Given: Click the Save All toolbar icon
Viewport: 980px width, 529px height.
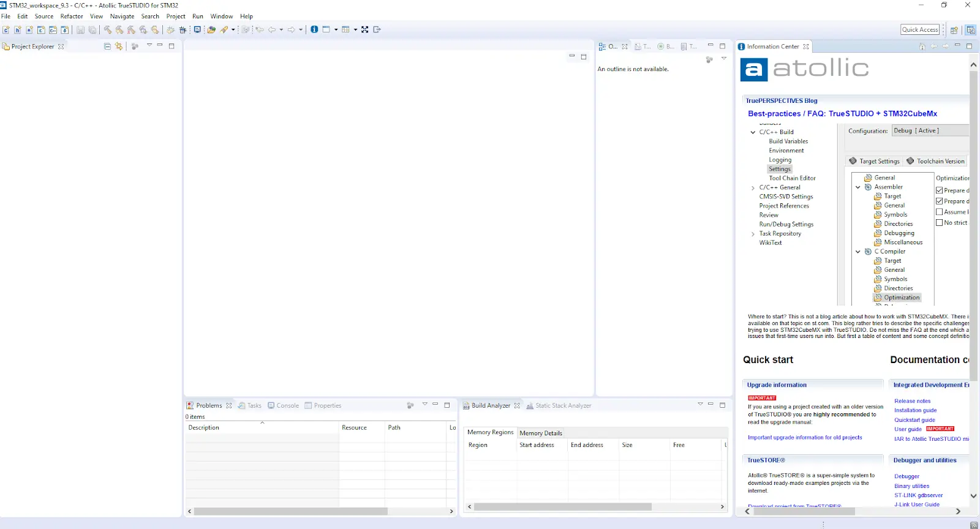Looking at the screenshot, I should coord(92,29).
